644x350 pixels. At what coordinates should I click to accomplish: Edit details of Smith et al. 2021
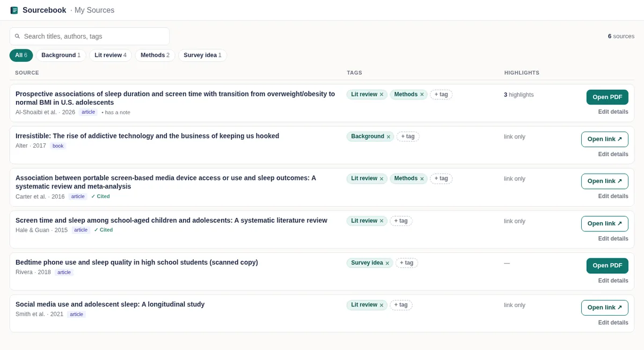coord(613,323)
